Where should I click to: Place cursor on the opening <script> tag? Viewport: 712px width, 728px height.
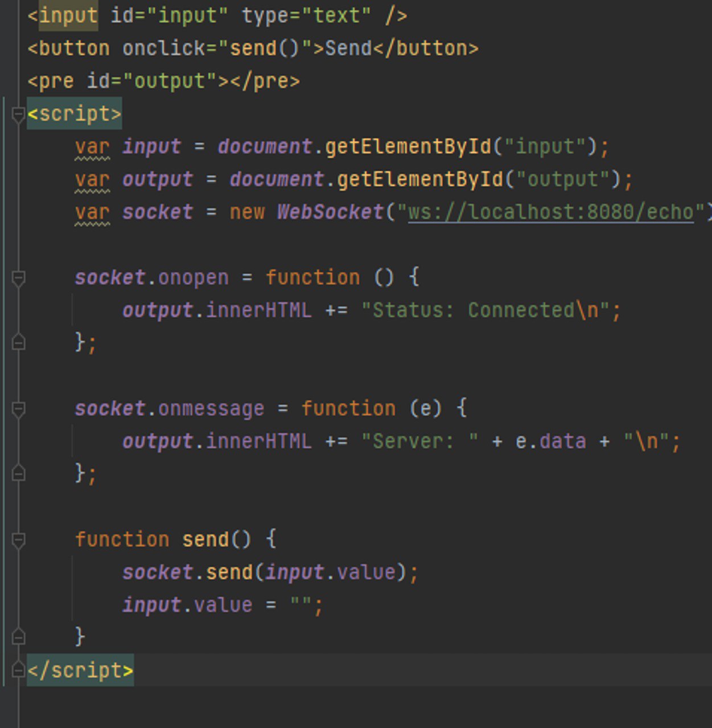(74, 114)
